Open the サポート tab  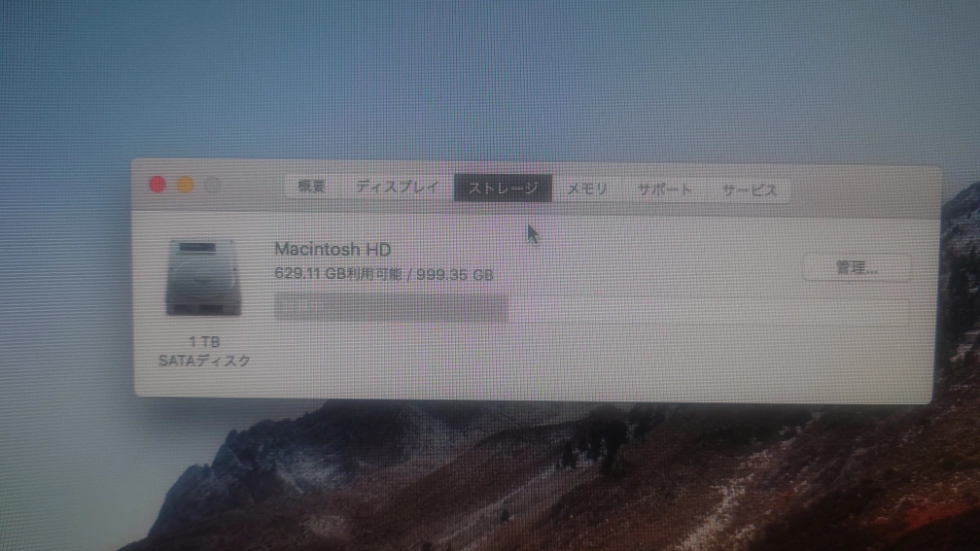click(x=665, y=189)
